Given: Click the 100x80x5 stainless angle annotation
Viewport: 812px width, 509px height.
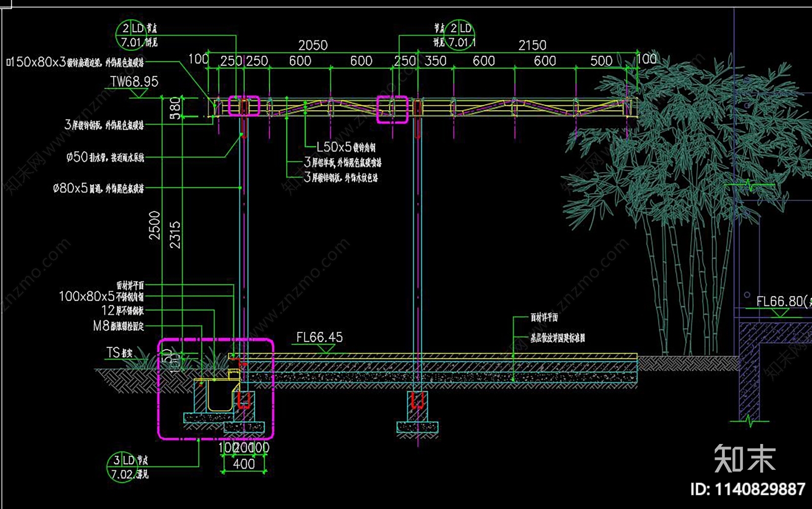Looking at the screenshot, I should (x=101, y=296).
